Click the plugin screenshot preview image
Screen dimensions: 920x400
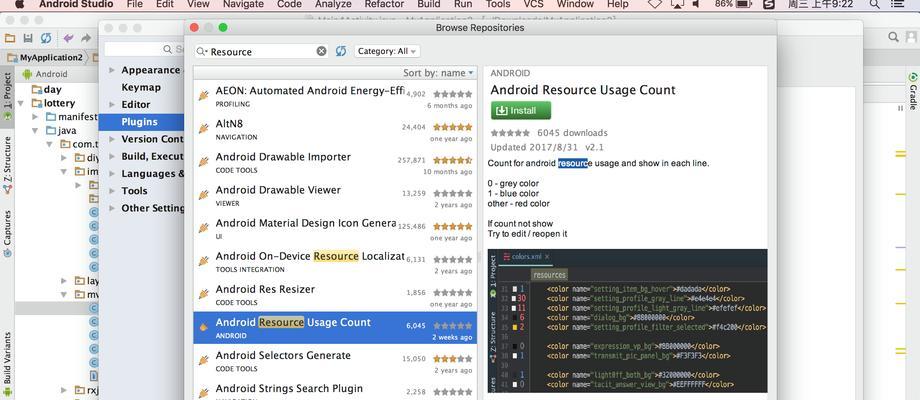(x=627, y=321)
